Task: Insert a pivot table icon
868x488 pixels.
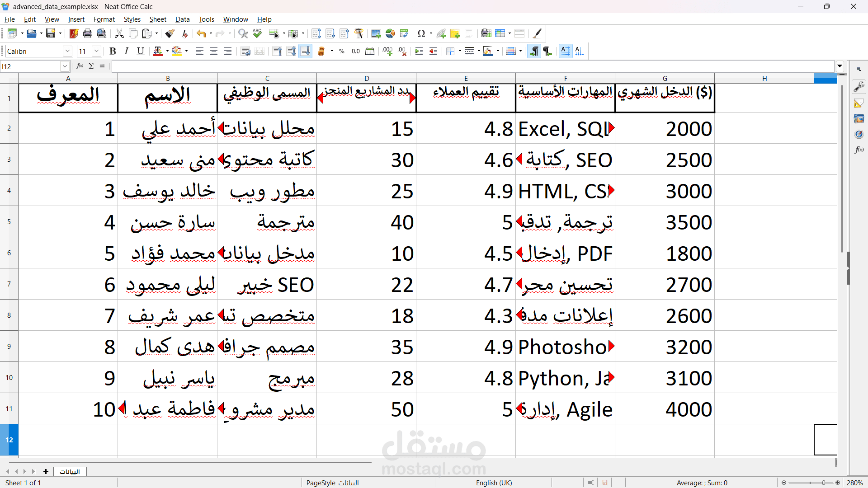Action: [x=404, y=33]
